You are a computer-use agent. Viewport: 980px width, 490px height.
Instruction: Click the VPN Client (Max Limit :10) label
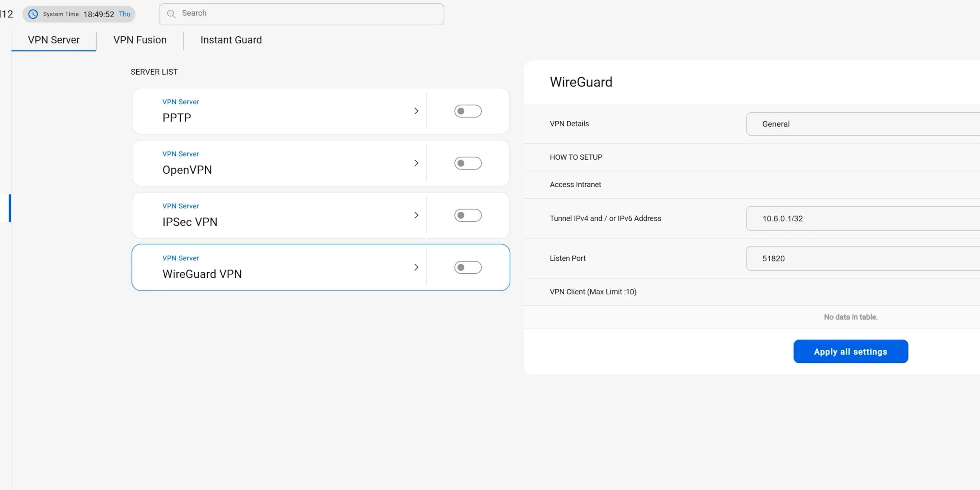point(593,292)
